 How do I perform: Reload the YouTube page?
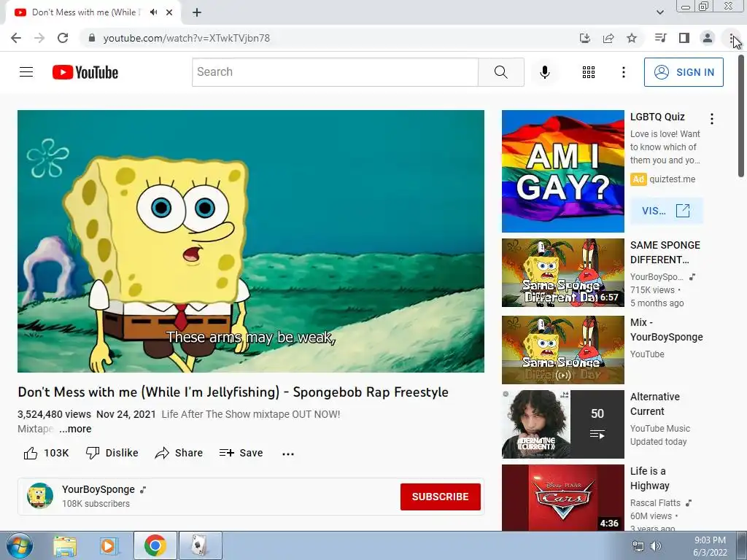63,38
